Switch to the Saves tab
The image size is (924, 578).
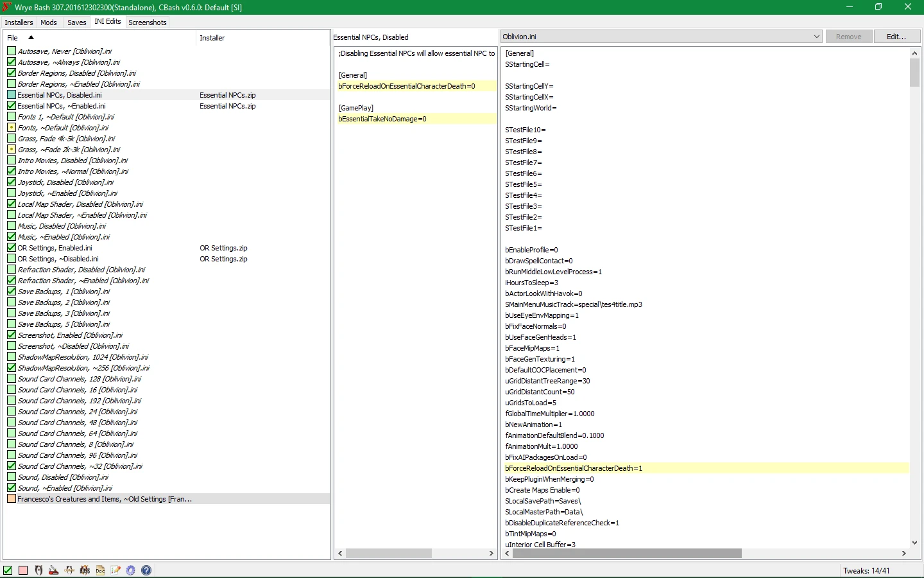click(x=77, y=22)
